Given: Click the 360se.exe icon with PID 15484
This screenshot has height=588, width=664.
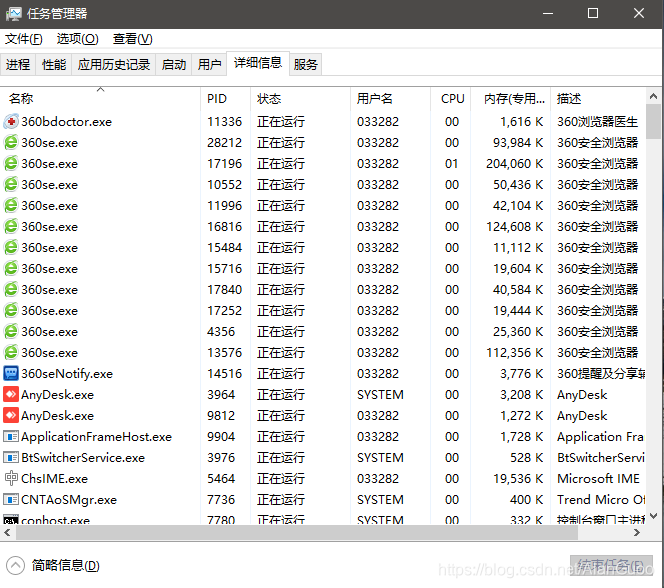Looking at the screenshot, I should (x=11, y=248).
